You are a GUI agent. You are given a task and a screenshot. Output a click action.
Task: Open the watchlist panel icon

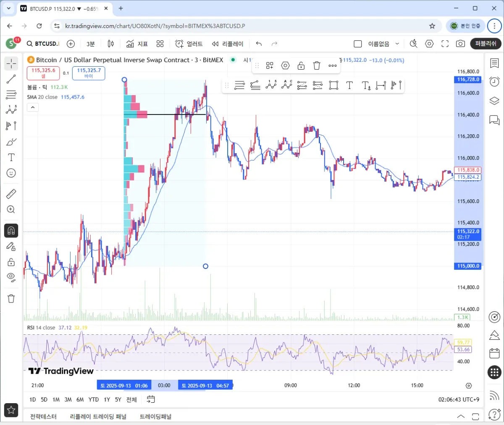pos(494,63)
